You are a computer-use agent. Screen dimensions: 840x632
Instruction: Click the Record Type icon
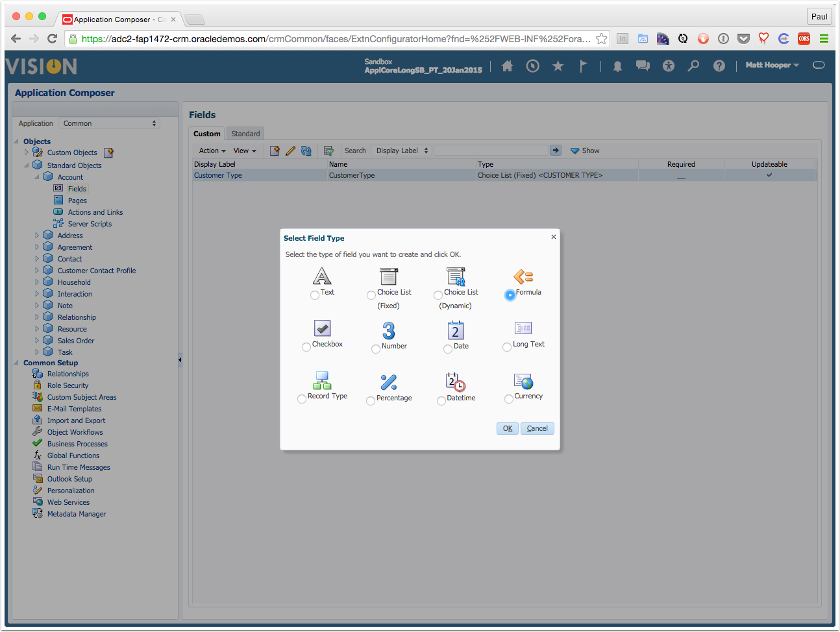pos(322,380)
